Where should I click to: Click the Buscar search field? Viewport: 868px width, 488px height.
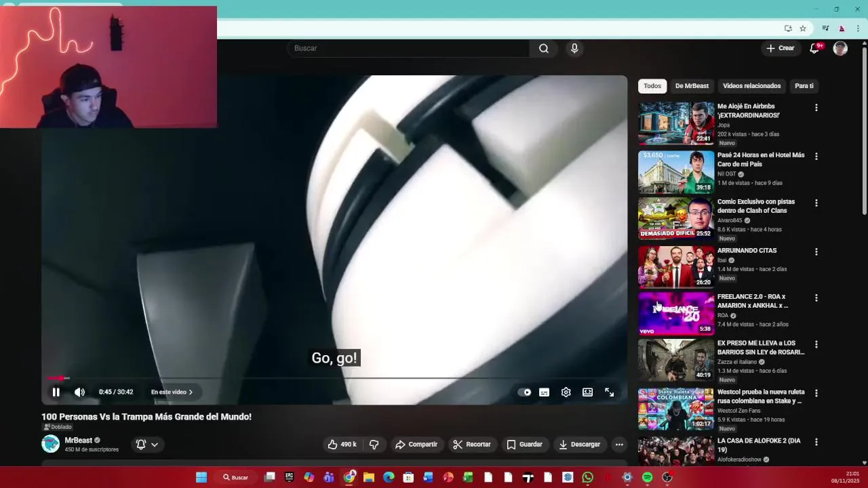[x=408, y=48]
